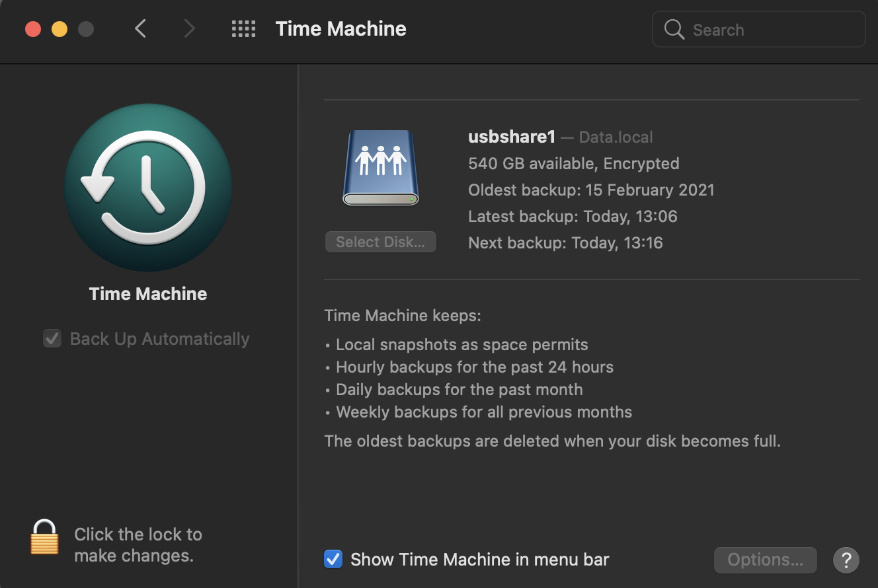Open the help question mark icon
The image size is (878, 588).
click(x=846, y=560)
